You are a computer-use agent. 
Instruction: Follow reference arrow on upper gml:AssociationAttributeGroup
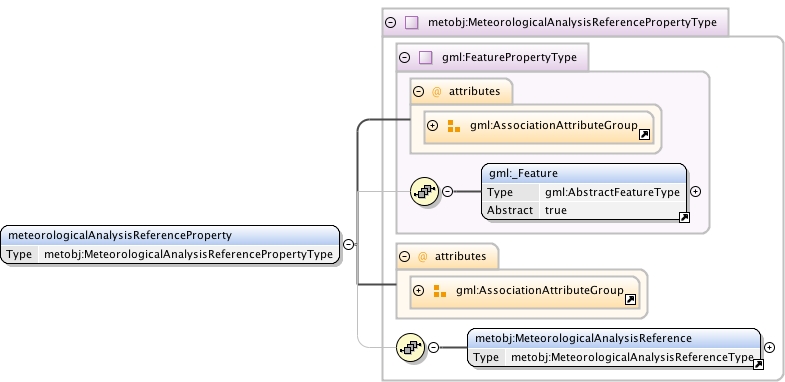[x=644, y=135]
